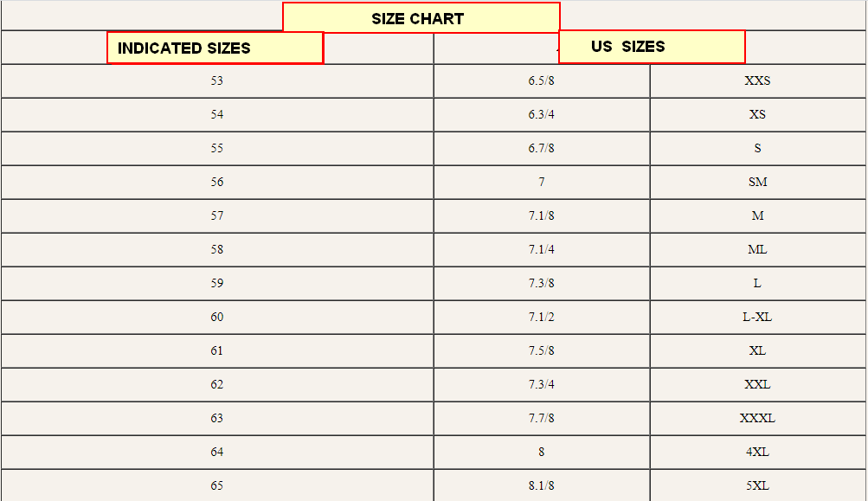Select the 6.5/8 US size cell
The image size is (868, 501).
(541, 81)
